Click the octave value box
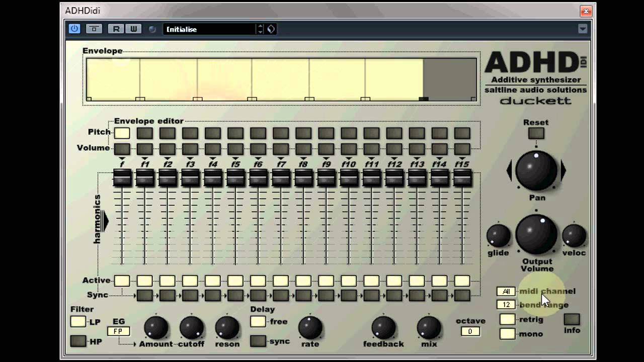 (470, 331)
